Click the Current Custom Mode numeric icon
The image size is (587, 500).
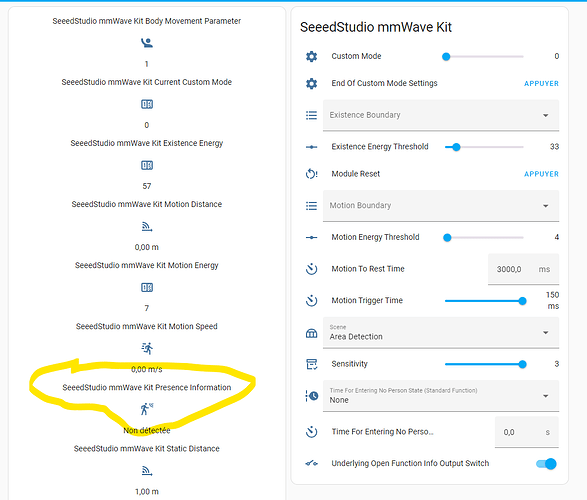147,104
